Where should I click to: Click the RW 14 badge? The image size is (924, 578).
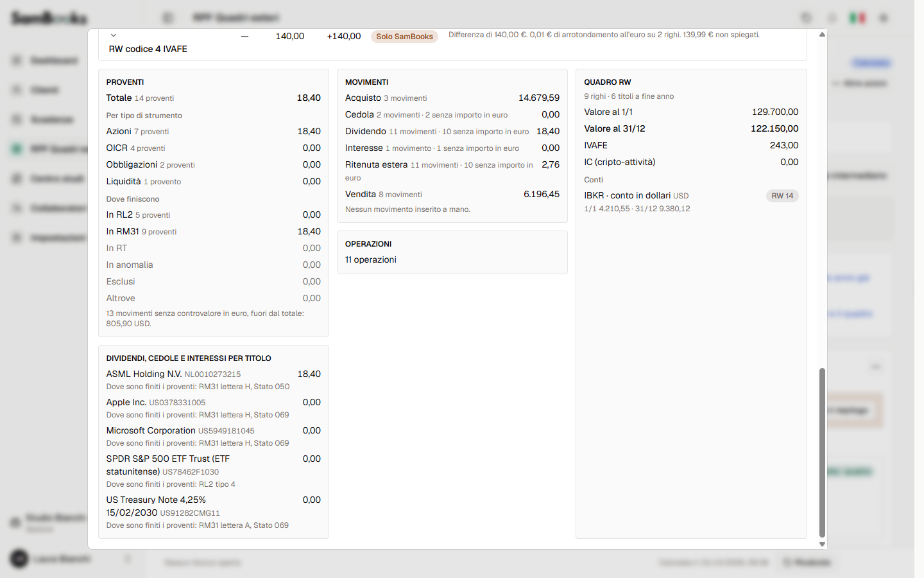point(782,196)
